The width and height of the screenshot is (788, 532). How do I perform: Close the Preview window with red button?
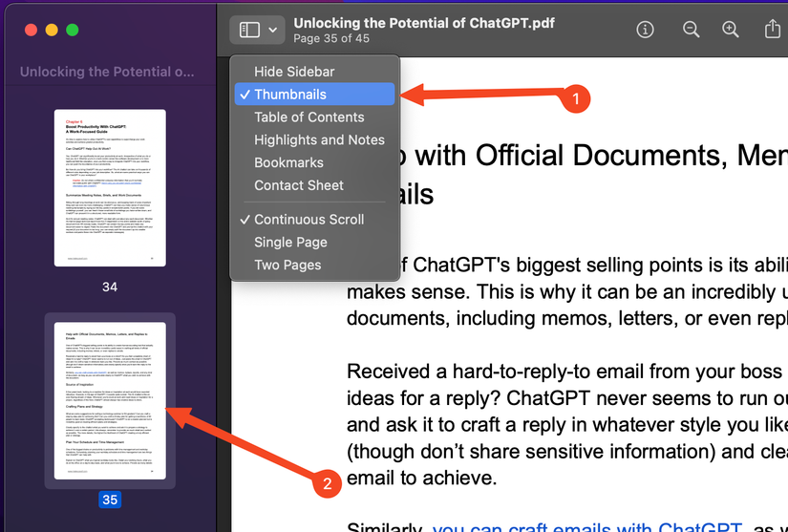point(32,30)
